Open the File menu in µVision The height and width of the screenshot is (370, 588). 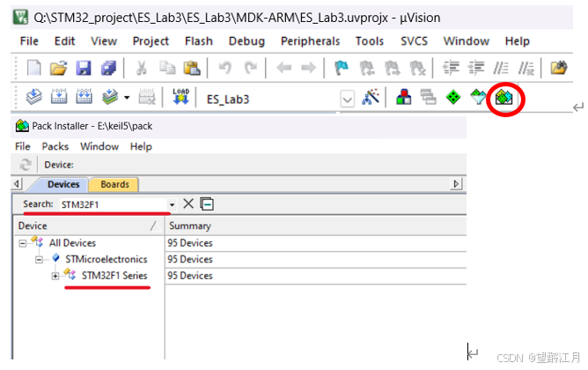click(x=29, y=41)
